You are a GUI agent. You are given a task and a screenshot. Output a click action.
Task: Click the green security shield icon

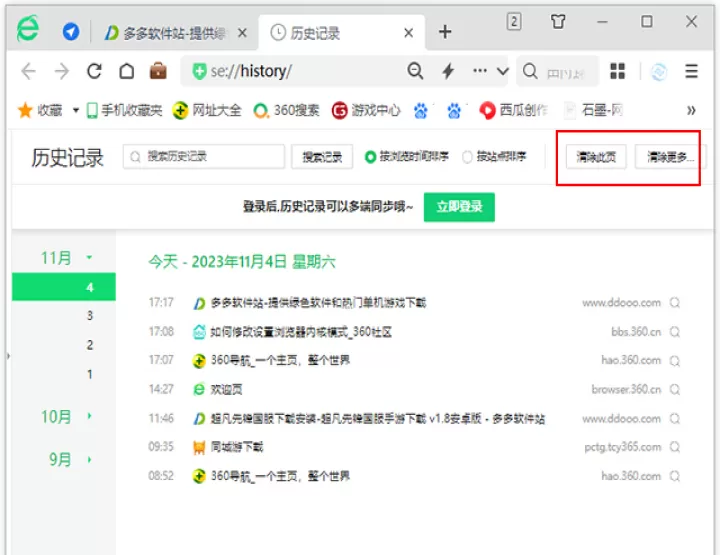199,72
